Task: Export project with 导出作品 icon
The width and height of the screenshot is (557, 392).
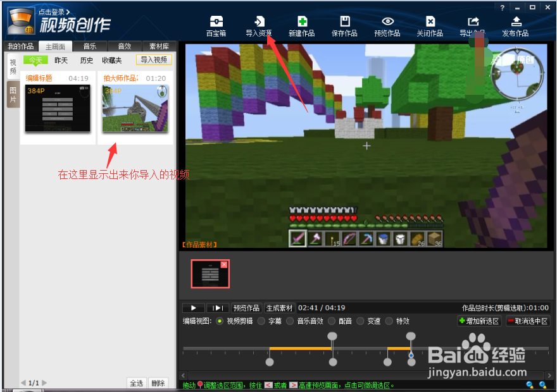Action: (472, 27)
